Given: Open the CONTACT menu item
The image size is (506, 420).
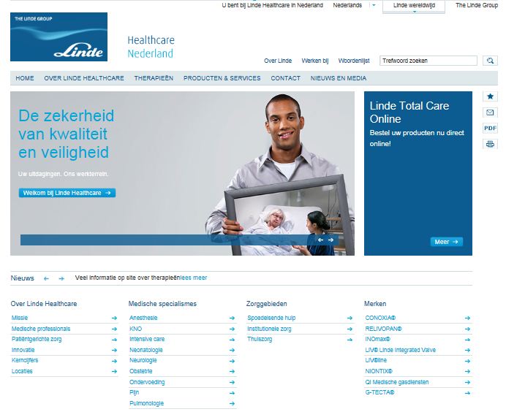Looking at the screenshot, I should [286, 78].
